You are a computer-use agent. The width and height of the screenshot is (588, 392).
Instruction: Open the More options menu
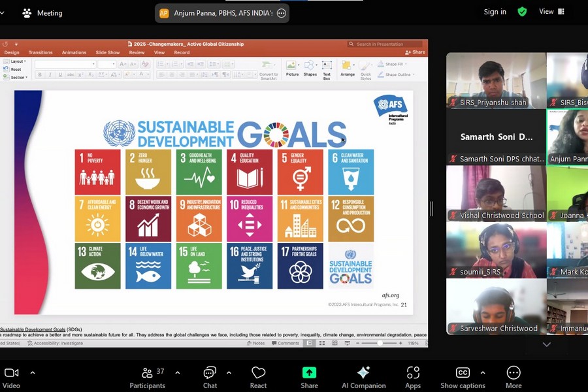click(514, 378)
